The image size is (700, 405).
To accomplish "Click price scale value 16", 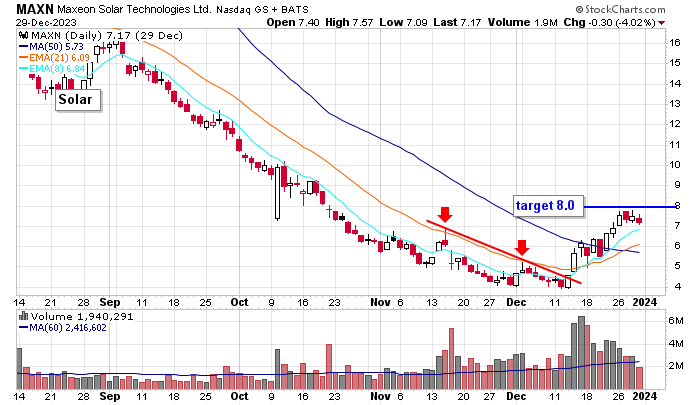I will pos(675,43).
